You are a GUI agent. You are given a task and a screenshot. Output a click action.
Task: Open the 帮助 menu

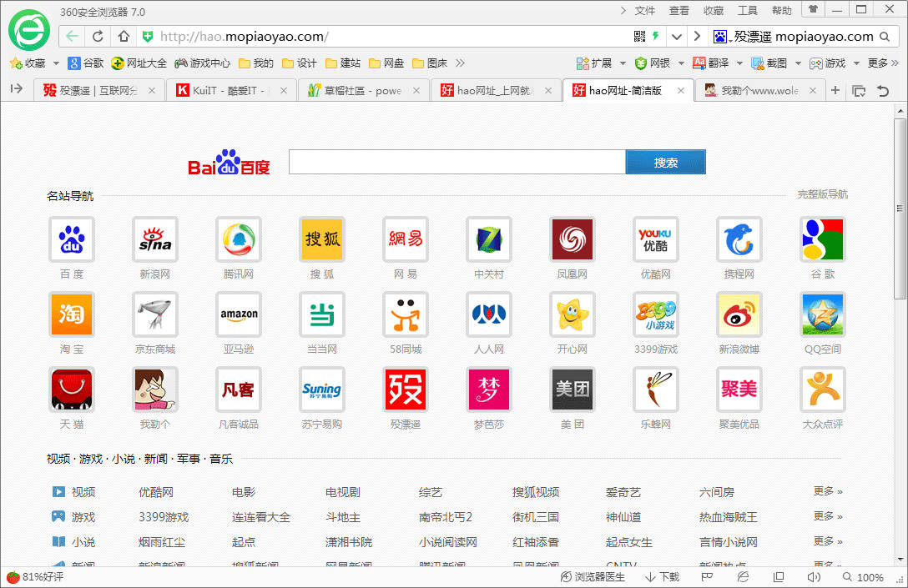pos(781,10)
